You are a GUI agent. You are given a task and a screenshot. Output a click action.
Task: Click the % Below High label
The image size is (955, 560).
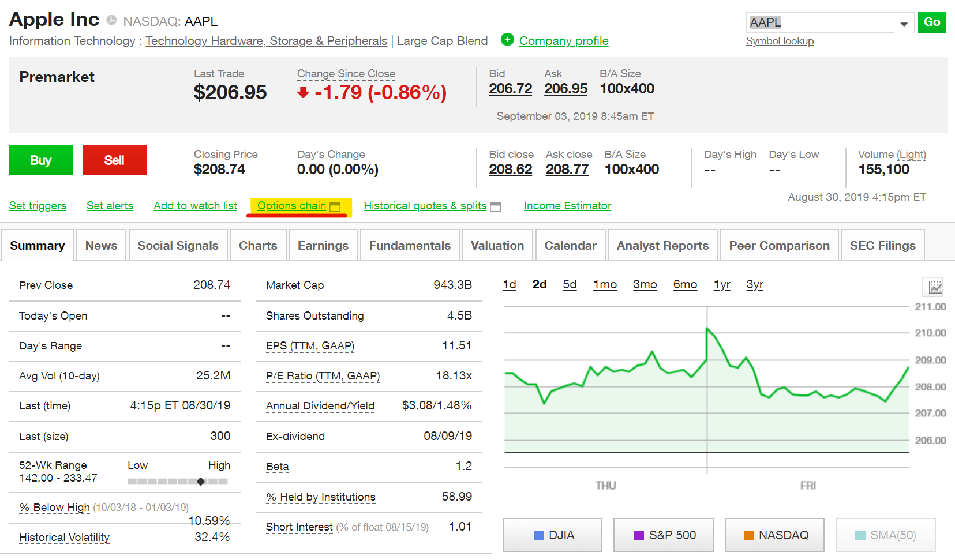pyautogui.click(x=55, y=508)
